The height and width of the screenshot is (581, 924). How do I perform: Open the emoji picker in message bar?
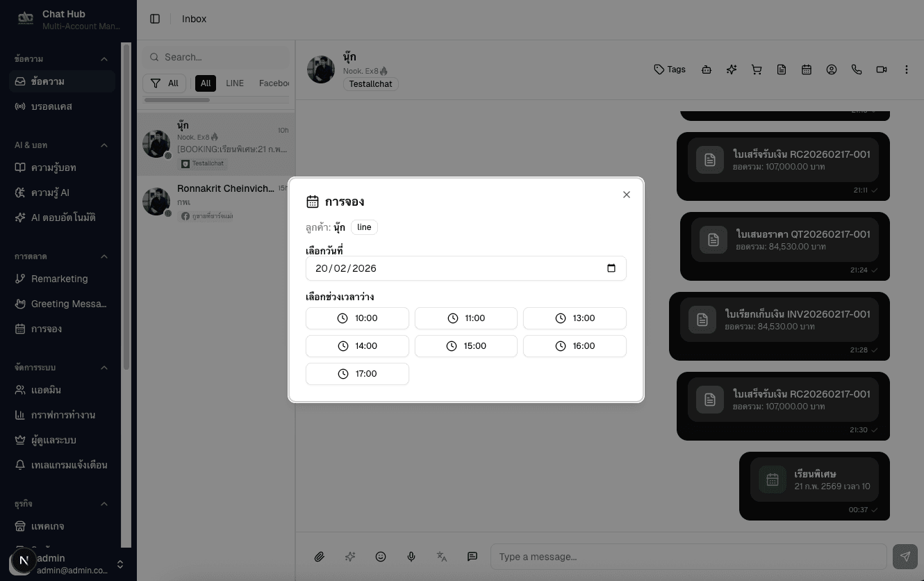click(381, 557)
